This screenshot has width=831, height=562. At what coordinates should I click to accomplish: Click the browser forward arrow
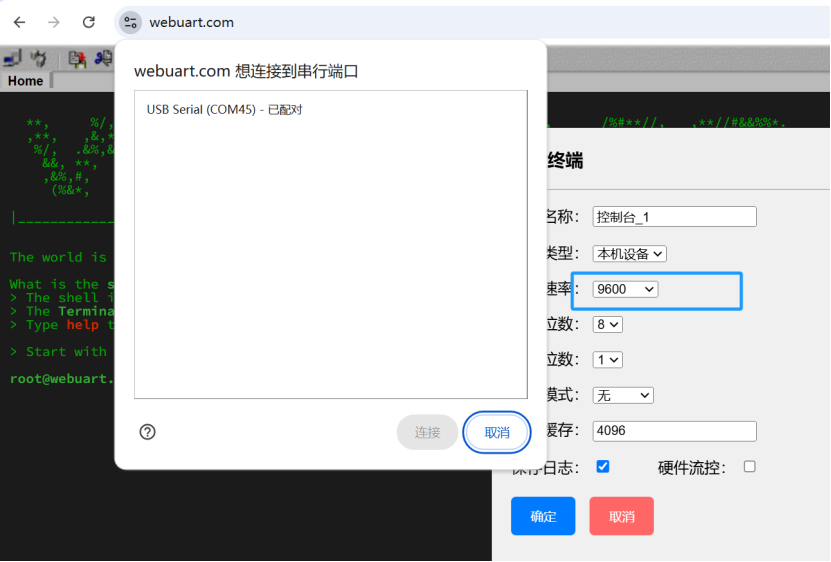pyautogui.click(x=54, y=22)
